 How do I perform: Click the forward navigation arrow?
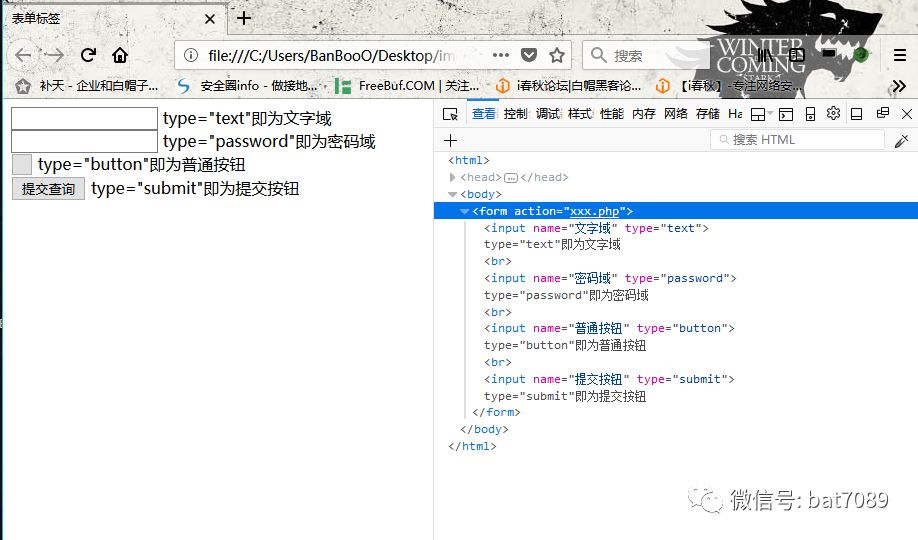click(x=55, y=56)
